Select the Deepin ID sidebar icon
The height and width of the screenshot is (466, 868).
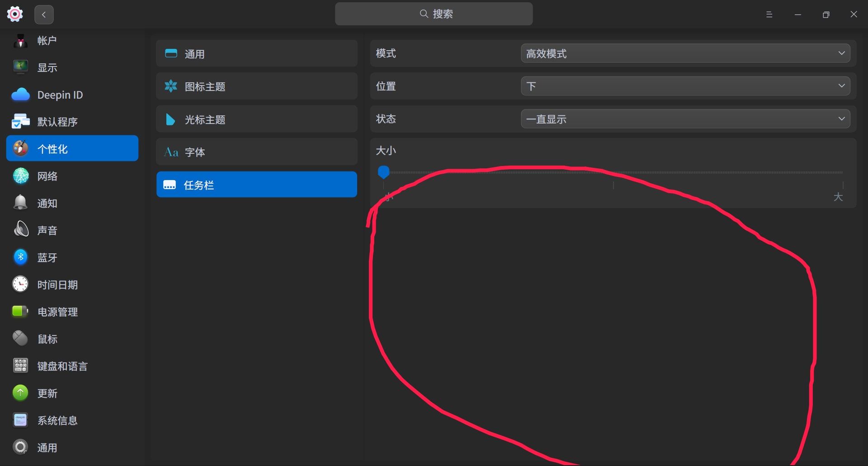(21, 95)
